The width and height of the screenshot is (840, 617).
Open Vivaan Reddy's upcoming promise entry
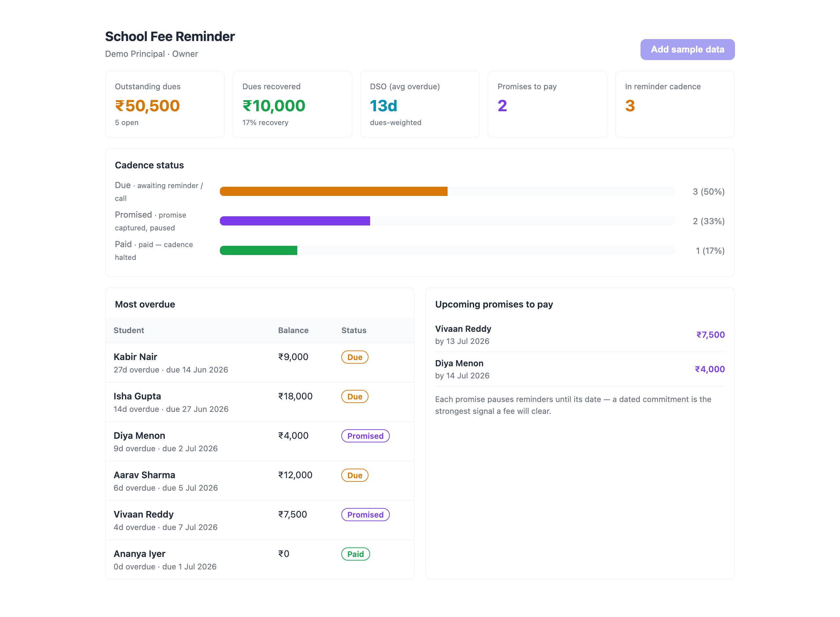(580, 335)
